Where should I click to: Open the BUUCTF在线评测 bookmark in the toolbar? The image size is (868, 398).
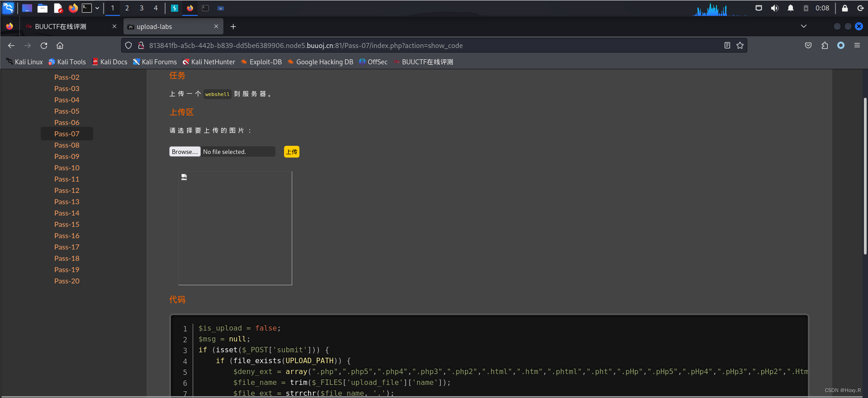[423, 62]
